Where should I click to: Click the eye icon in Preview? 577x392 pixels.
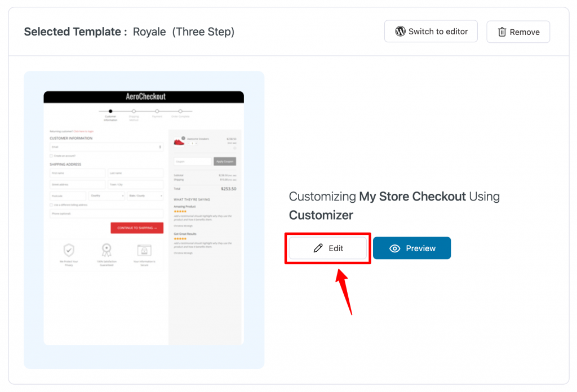[394, 248]
